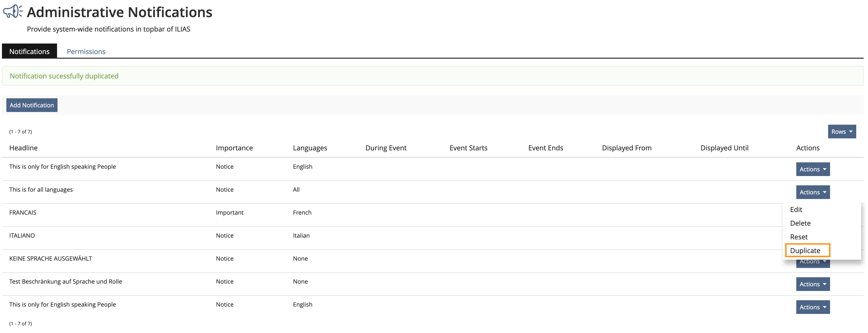Click the Headline column header
The height and width of the screenshot is (333, 868).
pos(23,148)
